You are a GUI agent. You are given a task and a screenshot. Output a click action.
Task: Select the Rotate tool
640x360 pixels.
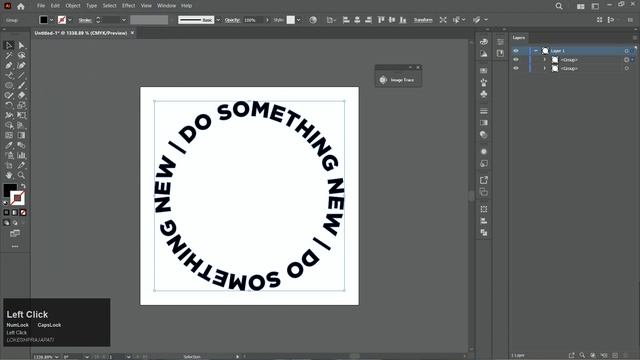pyautogui.click(x=9, y=105)
